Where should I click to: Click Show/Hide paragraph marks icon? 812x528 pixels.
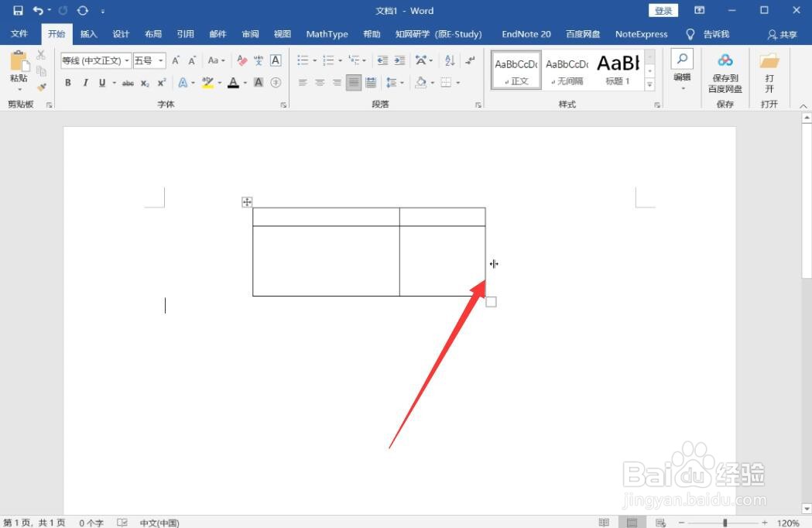coord(470,60)
